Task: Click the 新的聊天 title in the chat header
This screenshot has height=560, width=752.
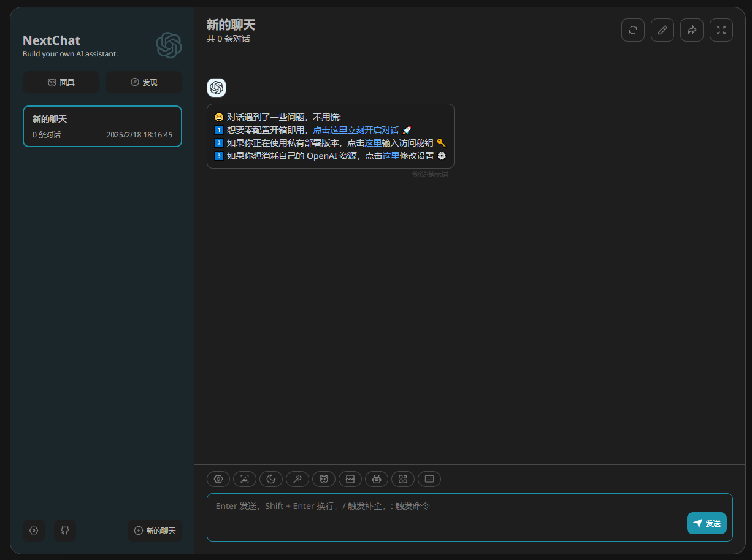Action: [231, 25]
